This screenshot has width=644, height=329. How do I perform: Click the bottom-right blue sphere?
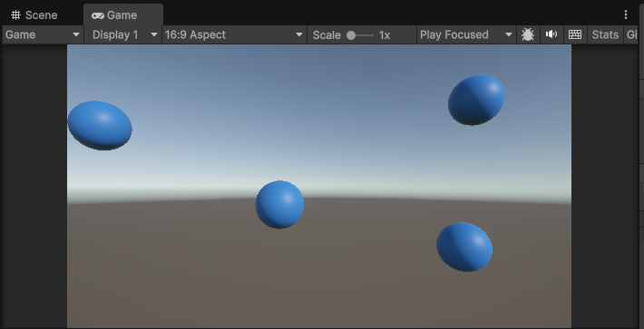click(x=464, y=247)
